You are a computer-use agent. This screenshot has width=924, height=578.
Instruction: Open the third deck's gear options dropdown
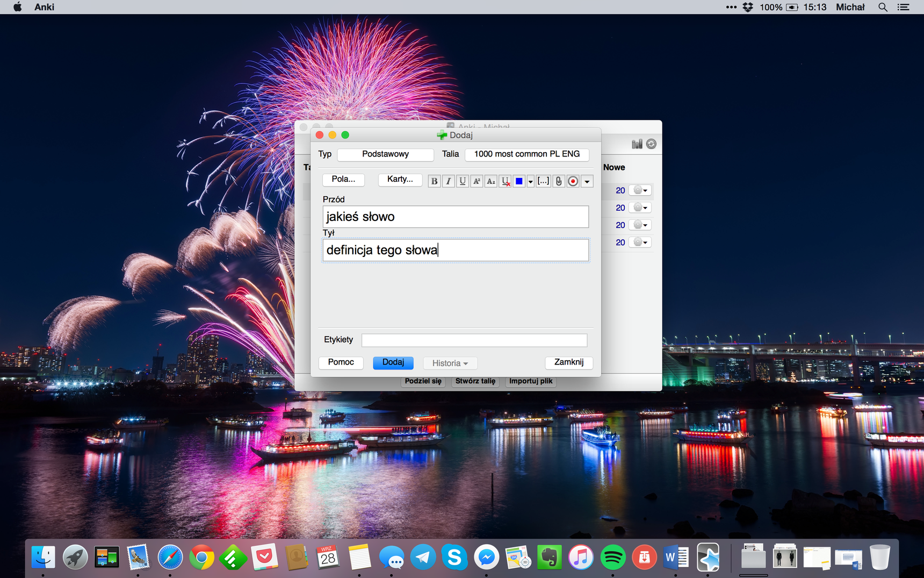640,225
